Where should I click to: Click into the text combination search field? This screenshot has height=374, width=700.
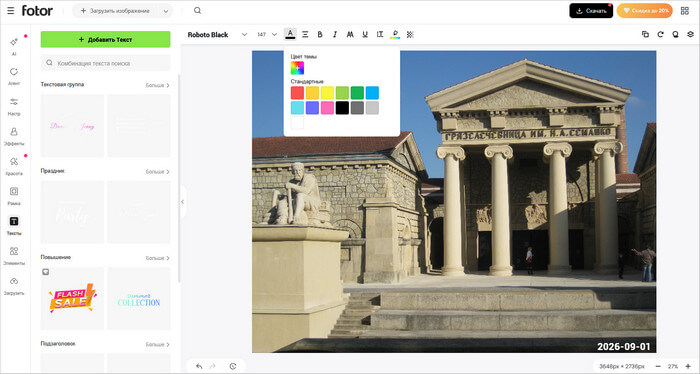pos(105,63)
